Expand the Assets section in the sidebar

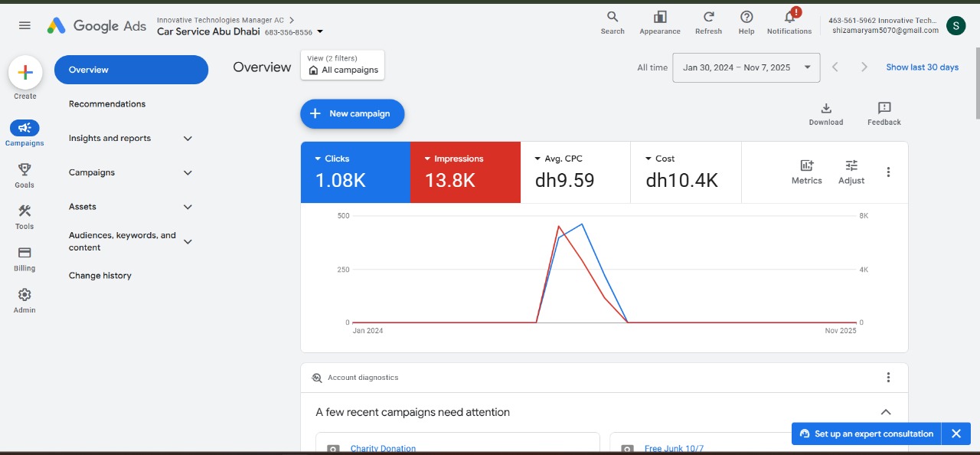[x=188, y=207]
